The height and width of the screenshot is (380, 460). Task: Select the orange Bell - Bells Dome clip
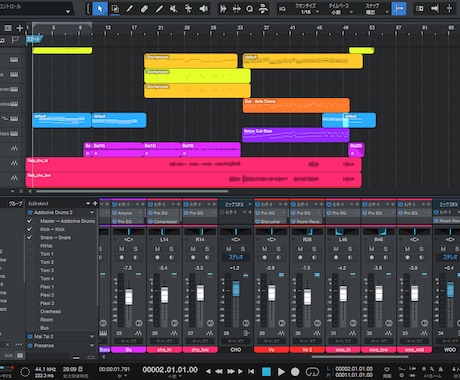pyautogui.click(x=296, y=105)
